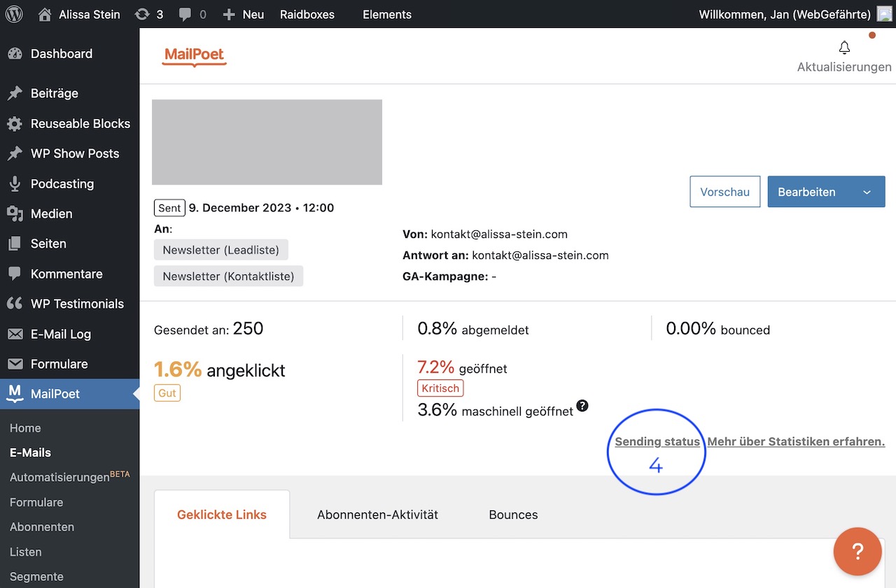This screenshot has height=588, width=896.
Task: Click the Kritisch badge under geöffnet
Action: coord(440,388)
